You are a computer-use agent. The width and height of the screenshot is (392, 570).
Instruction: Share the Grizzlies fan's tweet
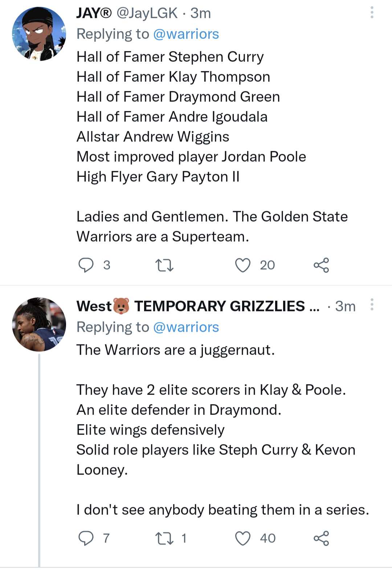click(322, 538)
